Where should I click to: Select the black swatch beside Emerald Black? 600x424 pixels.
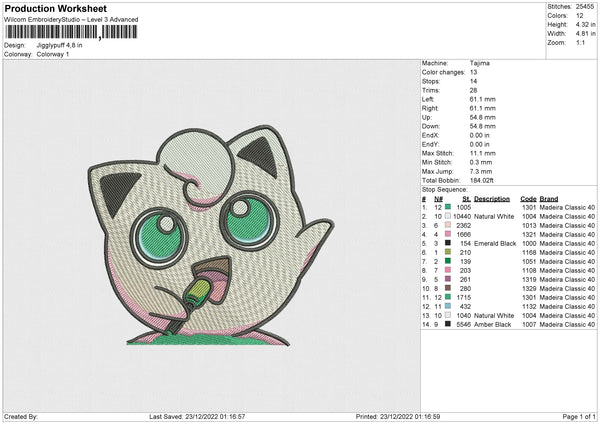point(448,243)
